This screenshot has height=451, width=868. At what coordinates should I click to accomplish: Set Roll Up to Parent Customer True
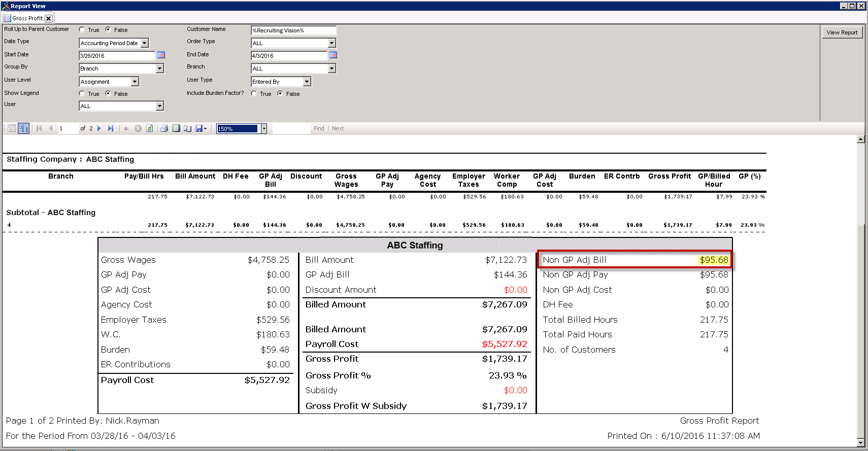82,29
